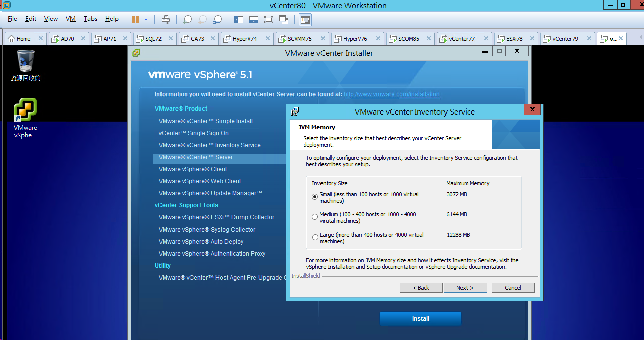This screenshot has width=644, height=340.
Task: Select VMware vSphere Update Manager
Action: [211, 193]
